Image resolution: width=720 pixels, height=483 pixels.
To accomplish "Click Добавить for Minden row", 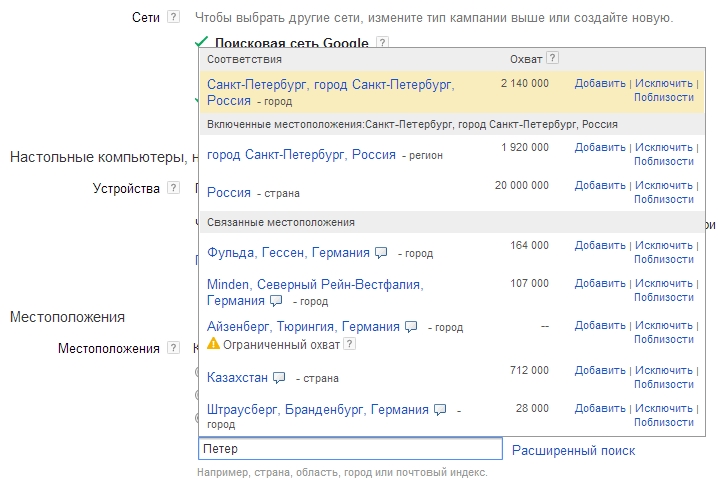I will (600, 283).
